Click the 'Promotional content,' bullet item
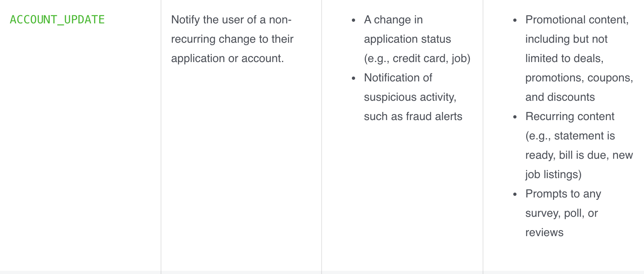The height and width of the screenshot is (274, 644). coord(577,20)
